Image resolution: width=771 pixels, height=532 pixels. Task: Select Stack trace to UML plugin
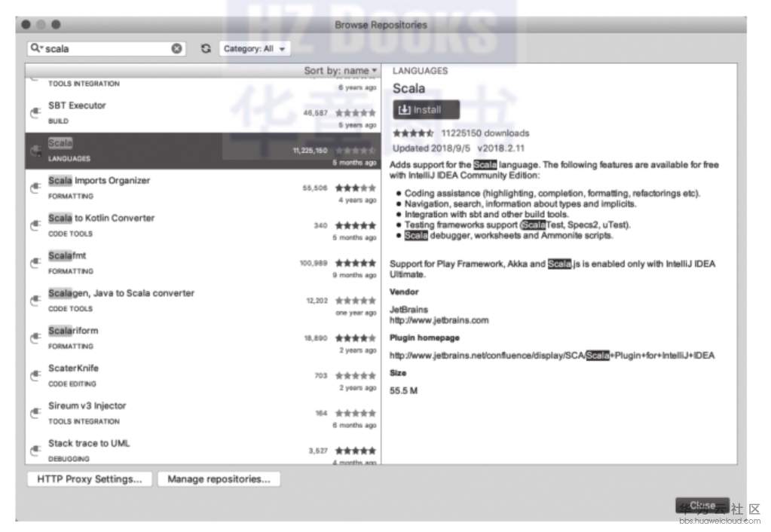click(x=203, y=448)
